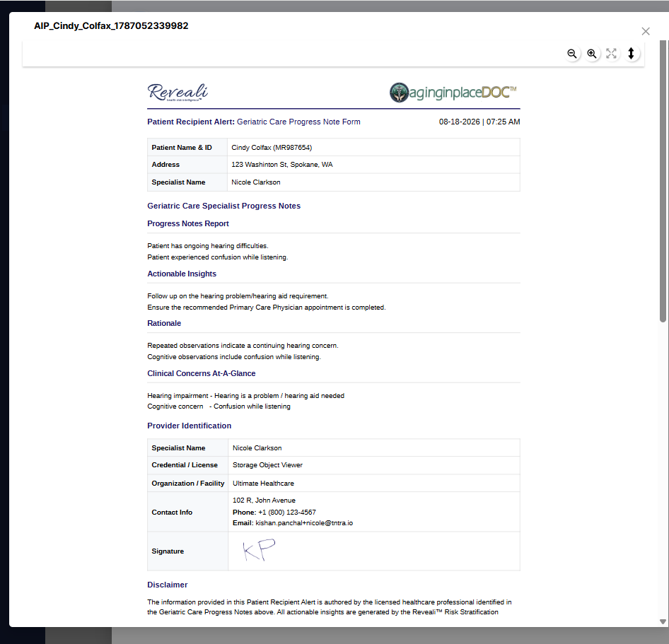Click the Reveali logo
This screenshot has width=669, height=644.
(178, 92)
